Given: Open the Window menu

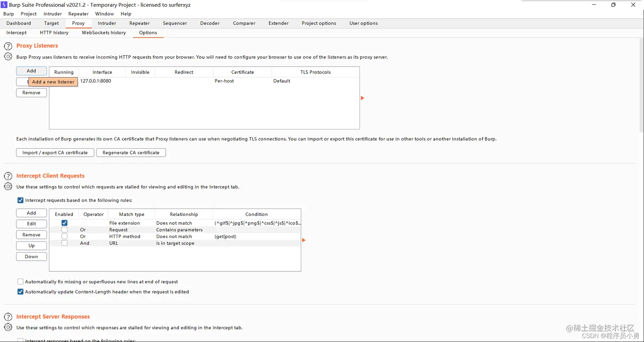Looking at the screenshot, I should tap(104, 14).
